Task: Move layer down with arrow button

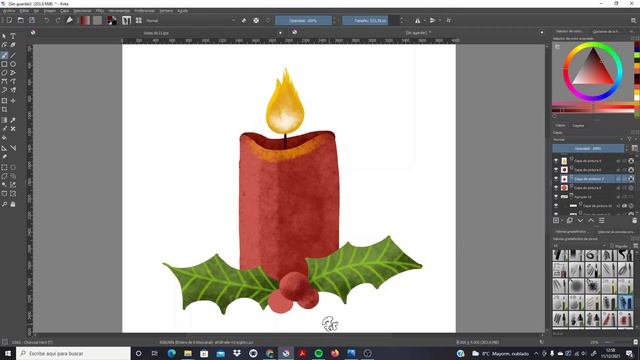Action: tap(580, 220)
